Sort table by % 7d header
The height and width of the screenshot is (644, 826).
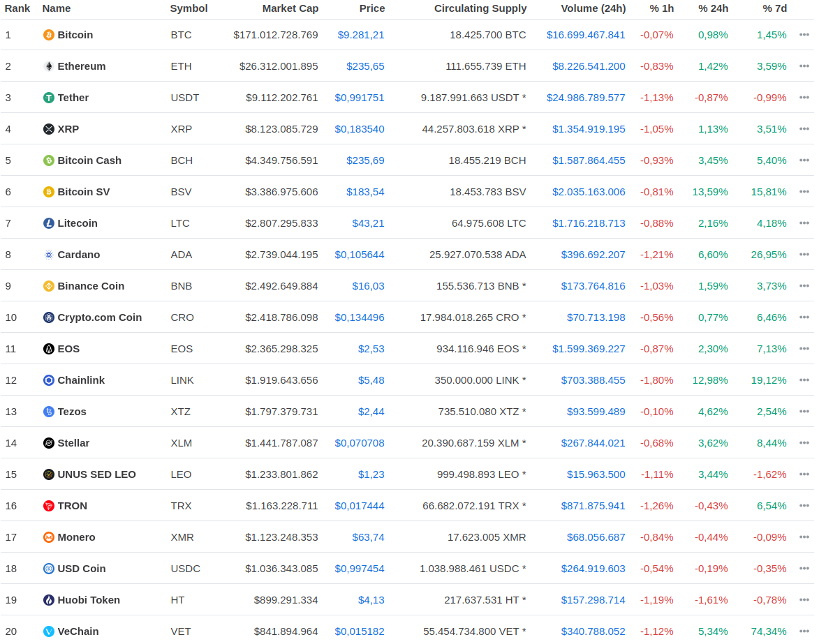(x=774, y=8)
